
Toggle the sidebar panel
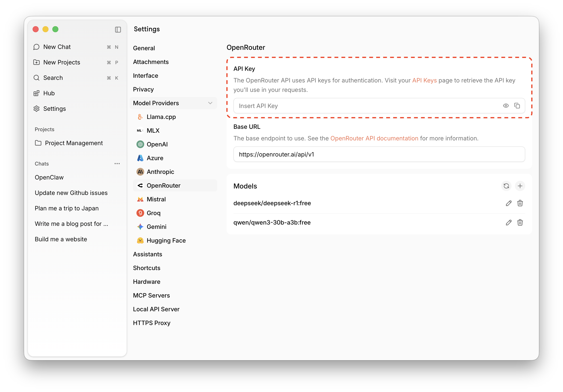tap(118, 29)
